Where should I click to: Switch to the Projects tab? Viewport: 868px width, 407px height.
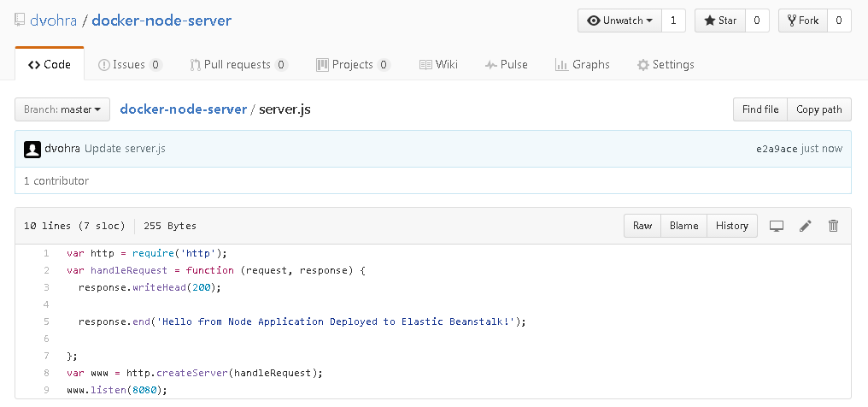[354, 65]
